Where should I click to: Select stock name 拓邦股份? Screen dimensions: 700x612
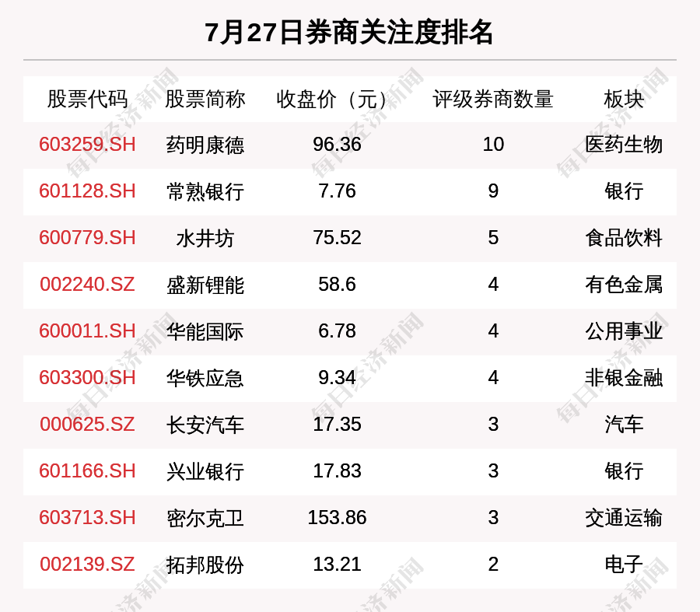click(205, 565)
